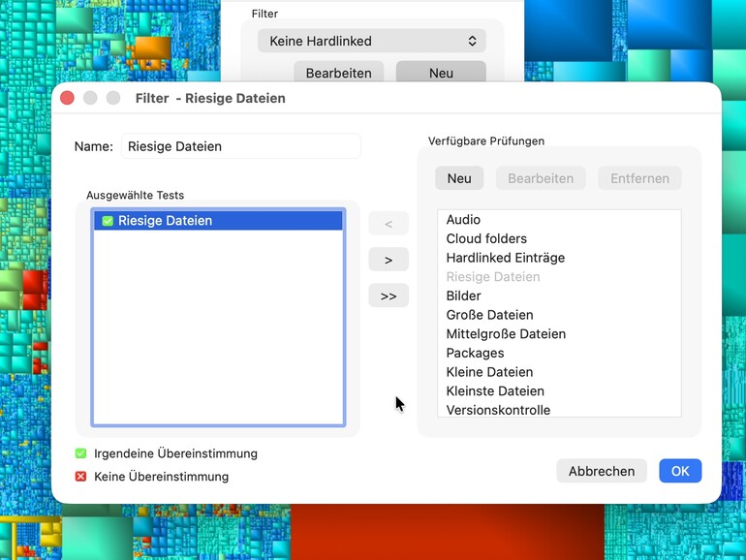Click greyed Riesige Dateien in available list
Screen dimensions: 746x560
tap(559, 276)
